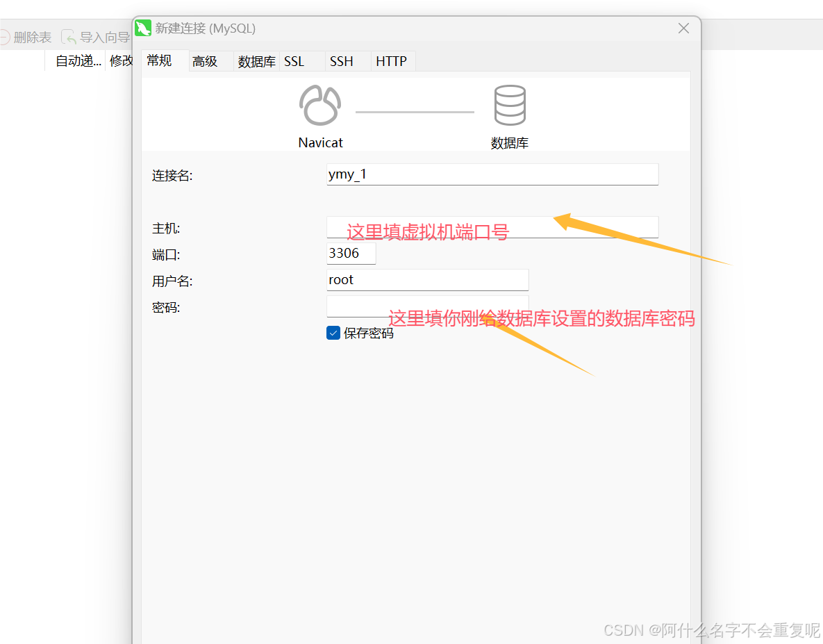Click the 用户名 field containing root
Viewport: 823px width, 644px height.
[427, 280]
